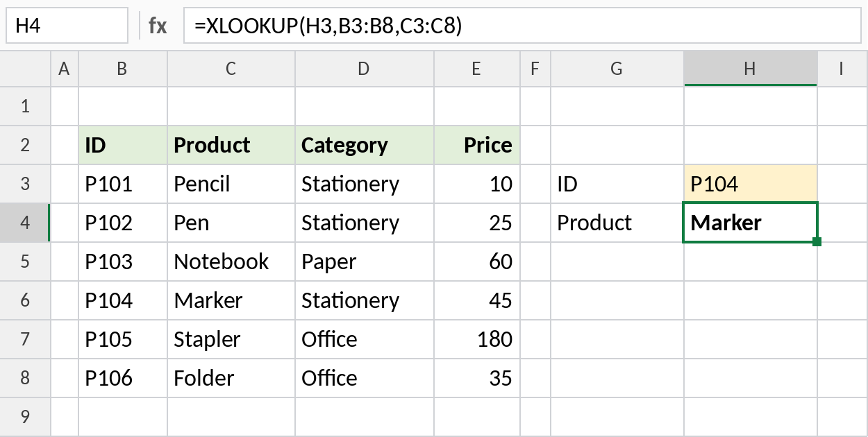The height and width of the screenshot is (437, 868).
Task: Select cell containing P102
Action: pyautogui.click(x=123, y=223)
